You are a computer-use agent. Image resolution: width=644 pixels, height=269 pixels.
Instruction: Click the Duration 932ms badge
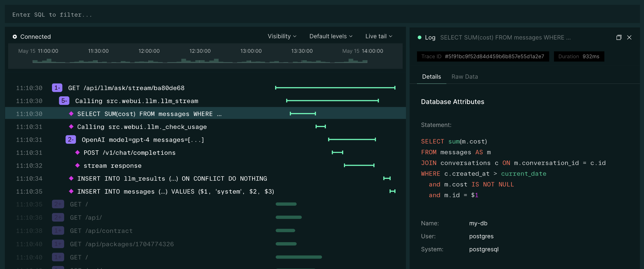tap(579, 56)
